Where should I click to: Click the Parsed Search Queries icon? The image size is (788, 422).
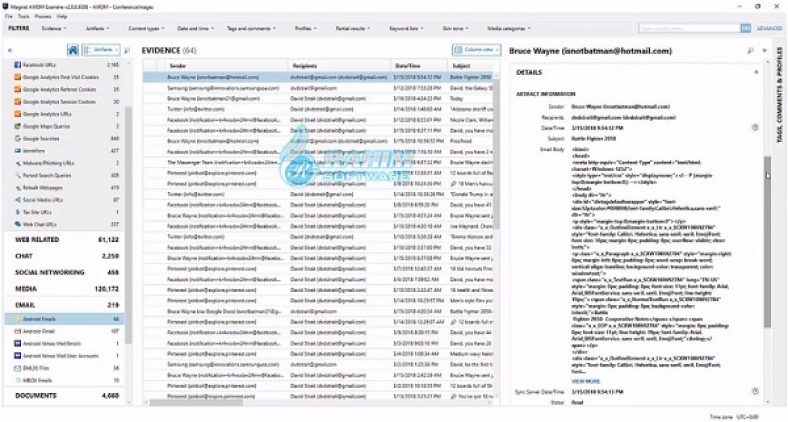point(18,175)
